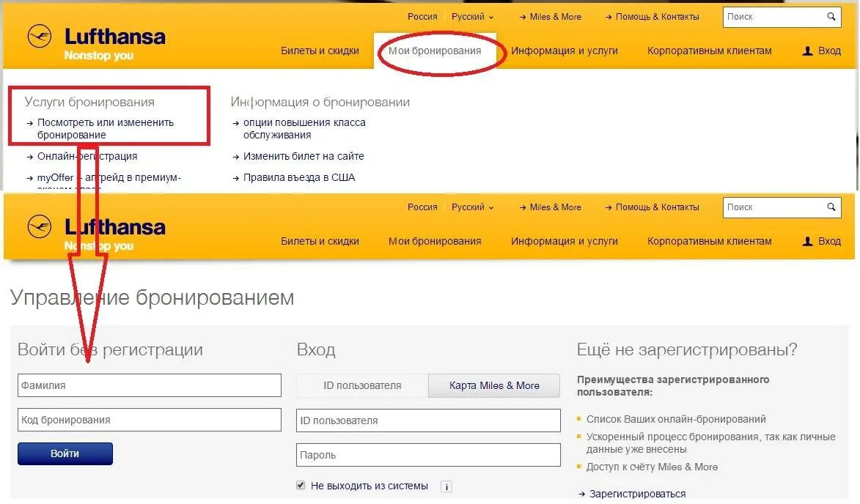Click the blue Войти button

(x=65, y=453)
